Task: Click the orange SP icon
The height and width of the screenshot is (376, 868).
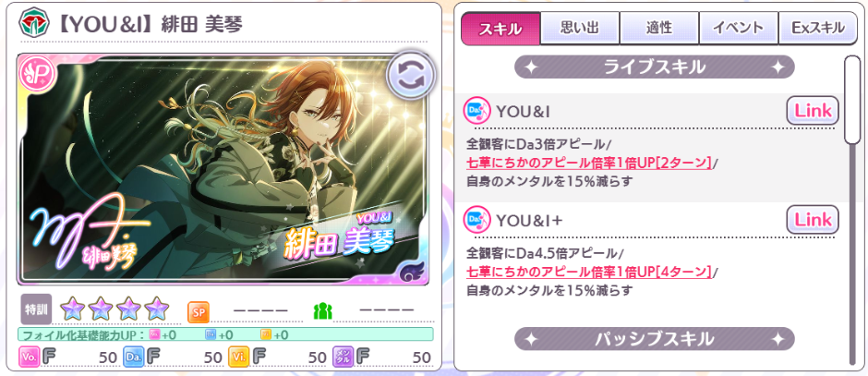Action: point(199,311)
